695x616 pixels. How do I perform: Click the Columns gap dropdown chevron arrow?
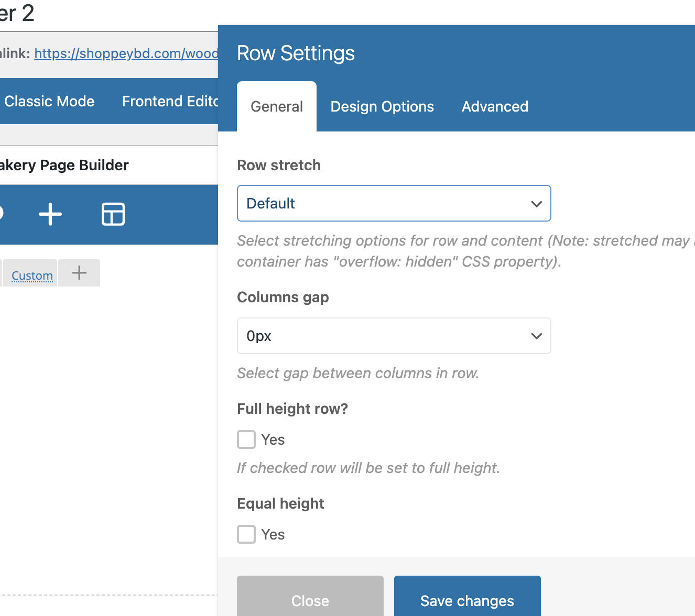pyautogui.click(x=536, y=336)
